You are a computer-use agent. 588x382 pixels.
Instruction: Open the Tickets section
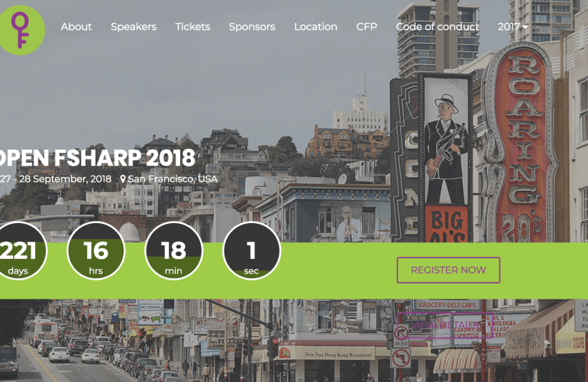pos(192,27)
